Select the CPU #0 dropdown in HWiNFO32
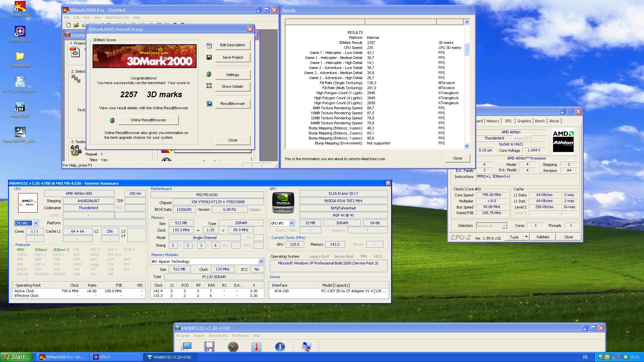644x362 pixels. [25, 223]
